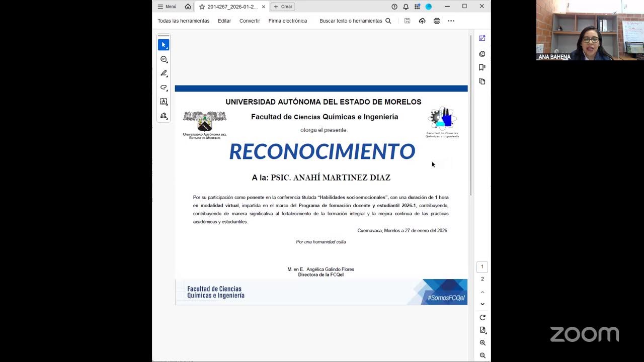
Task: Click the cloud upload share icon
Action: [x=422, y=21]
